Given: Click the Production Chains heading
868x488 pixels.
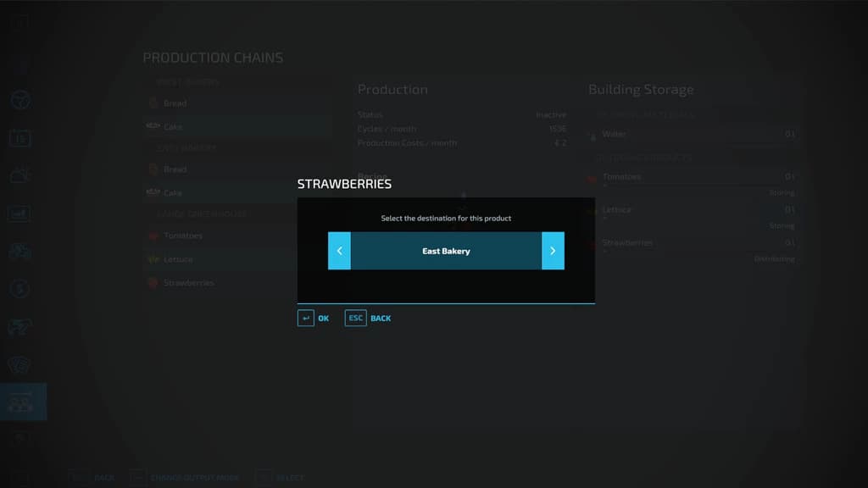Looking at the screenshot, I should click(x=213, y=58).
